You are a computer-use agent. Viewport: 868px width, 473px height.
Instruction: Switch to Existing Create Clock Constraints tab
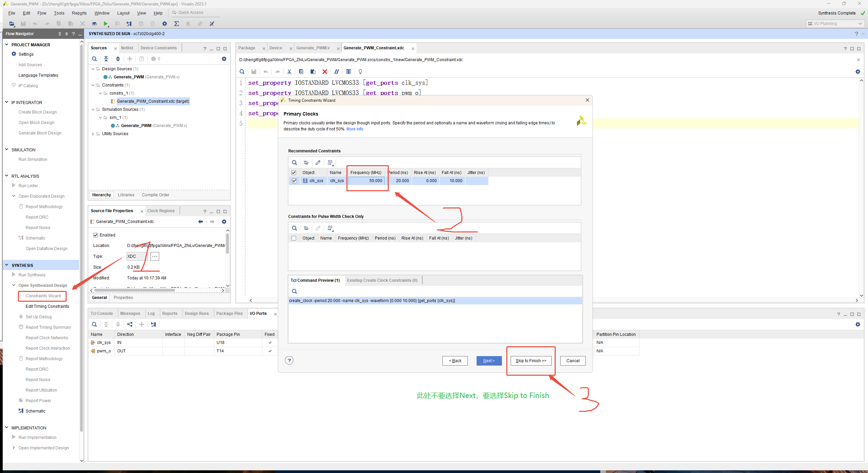pos(382,280)
